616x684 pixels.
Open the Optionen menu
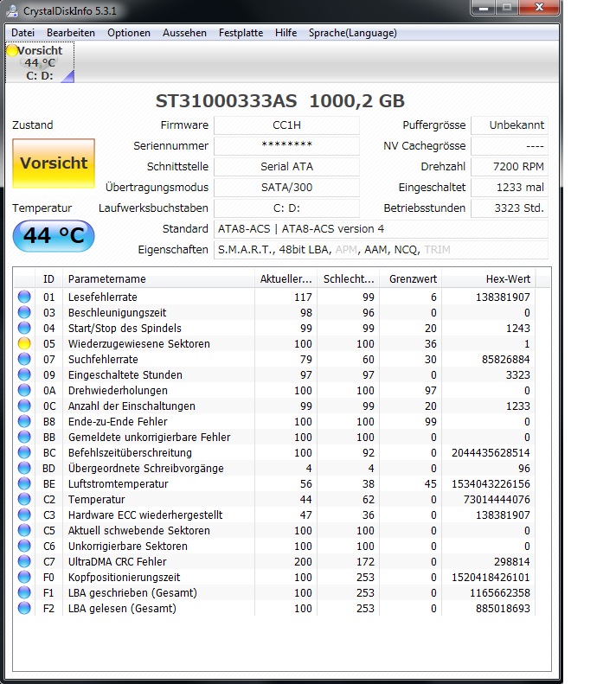pyautogui.click(x=129, y=33)
